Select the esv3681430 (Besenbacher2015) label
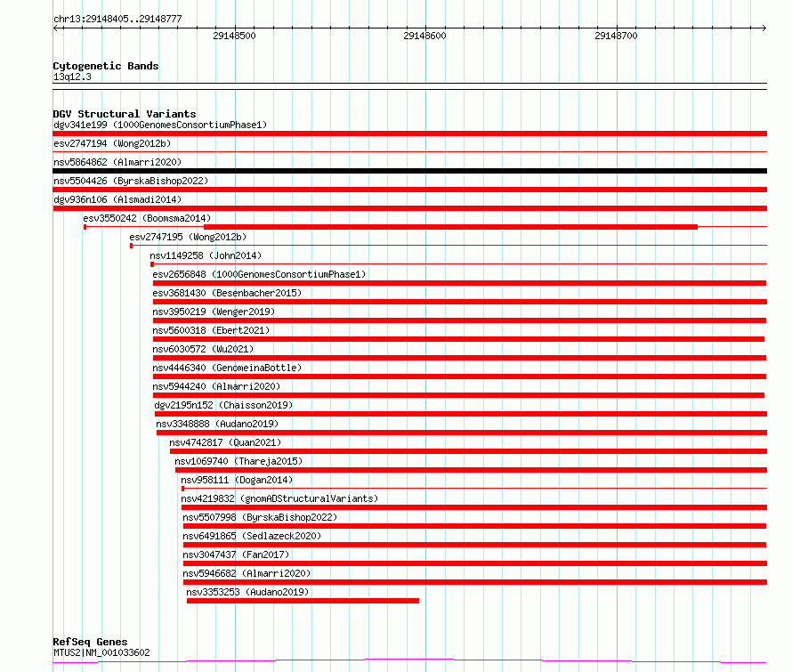The height and width of the screenshot is (672, 792). coord(227,293)
